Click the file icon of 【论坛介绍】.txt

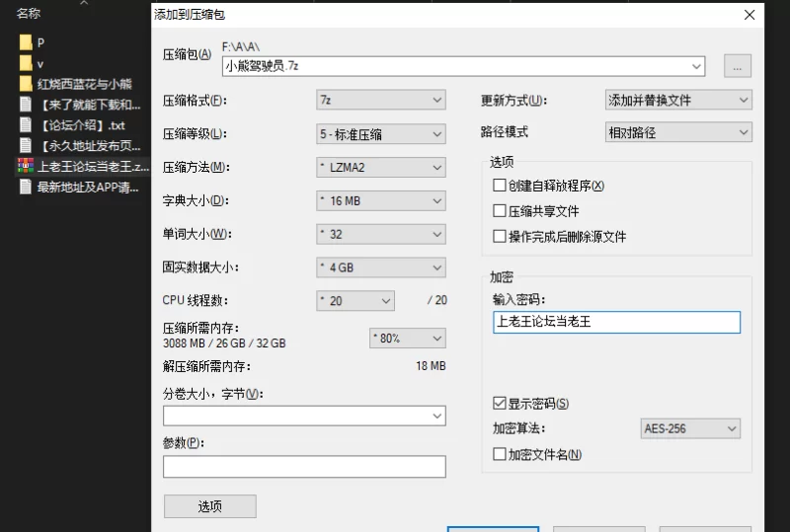point(26,125)
